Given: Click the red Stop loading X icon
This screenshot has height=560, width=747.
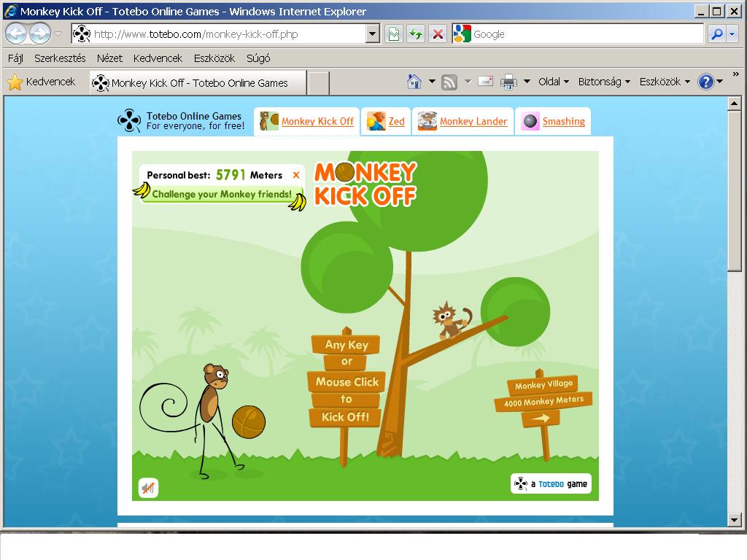Looking at the screenshot, I should point(438,34).
